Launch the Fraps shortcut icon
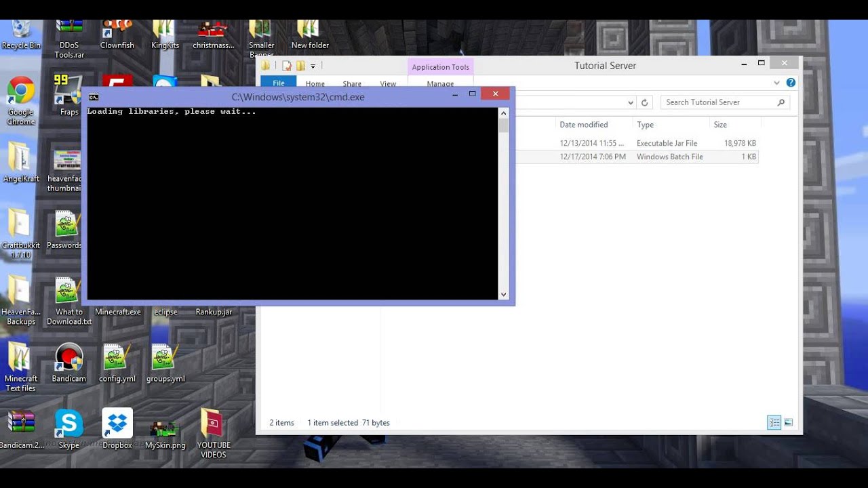Screen dimensions: 868x488 point(69,96)
